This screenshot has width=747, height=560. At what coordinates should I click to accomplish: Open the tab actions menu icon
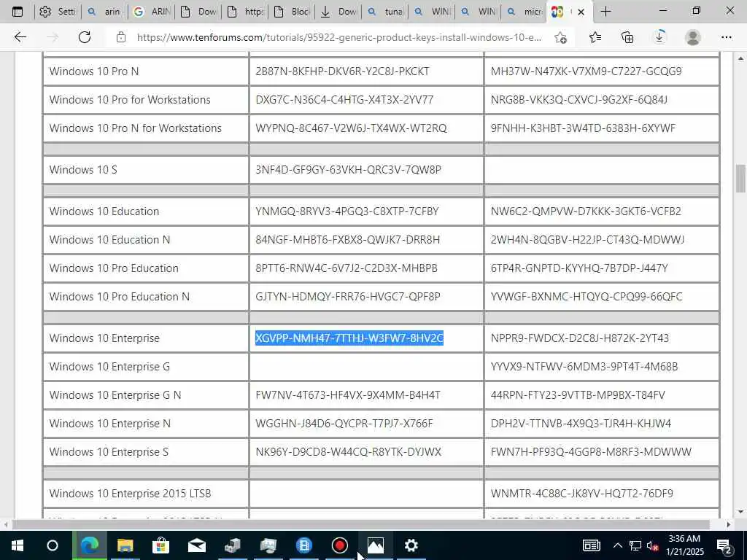click(18, 12)
